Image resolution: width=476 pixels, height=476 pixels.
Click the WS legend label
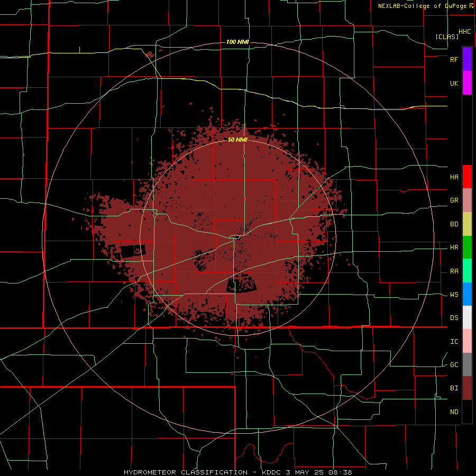coord(454,295)
